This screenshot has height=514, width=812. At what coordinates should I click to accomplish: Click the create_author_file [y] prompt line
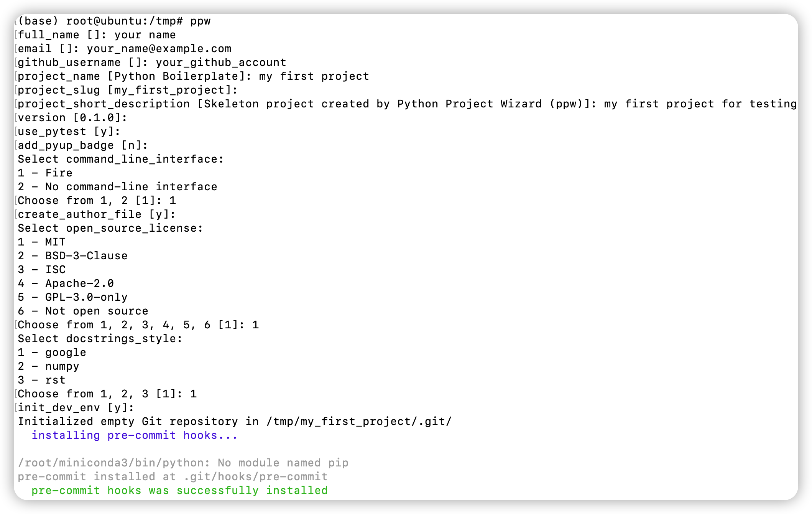pyautogui.click(x=97, y=214)
